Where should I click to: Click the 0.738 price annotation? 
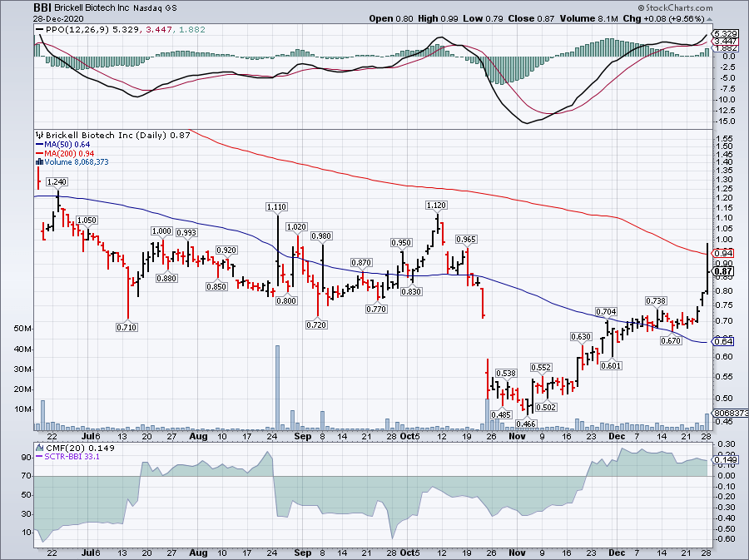coord(656,301)
